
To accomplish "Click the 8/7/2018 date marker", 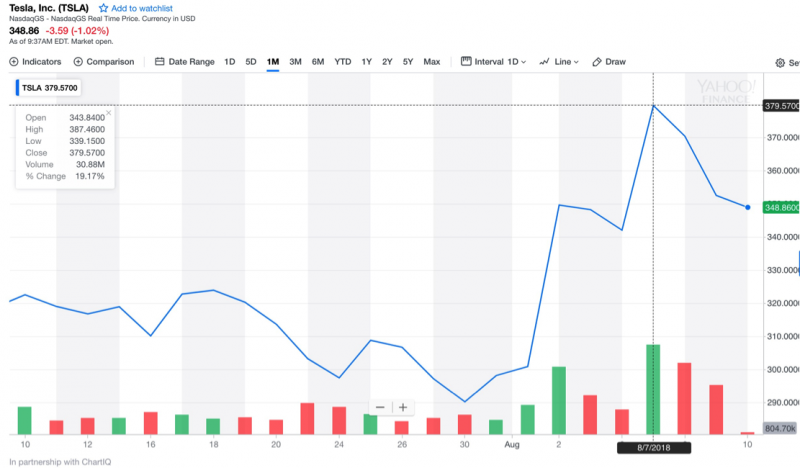I will coord(654,448).
